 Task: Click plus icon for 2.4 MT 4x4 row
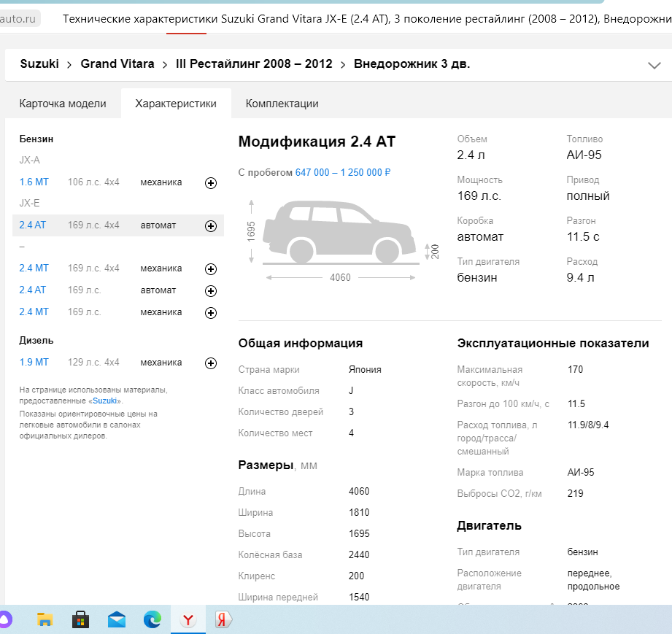(210, 269)
